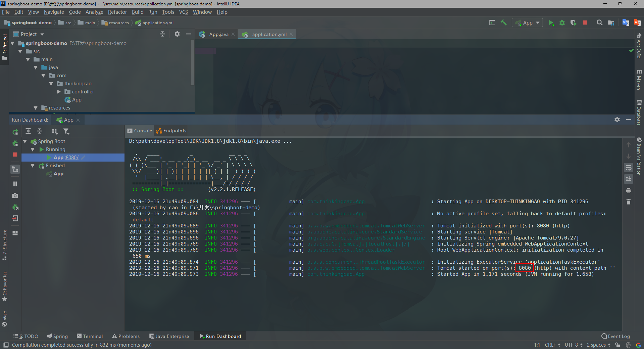Stop the app using the top toolbar stop icon
Viewport: 644px width, 349px height.
585,23
